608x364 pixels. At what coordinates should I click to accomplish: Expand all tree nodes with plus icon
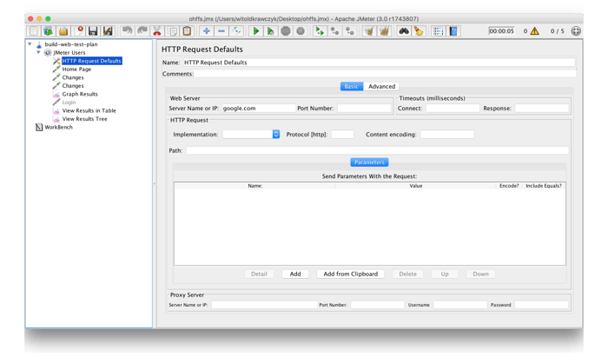207,31
